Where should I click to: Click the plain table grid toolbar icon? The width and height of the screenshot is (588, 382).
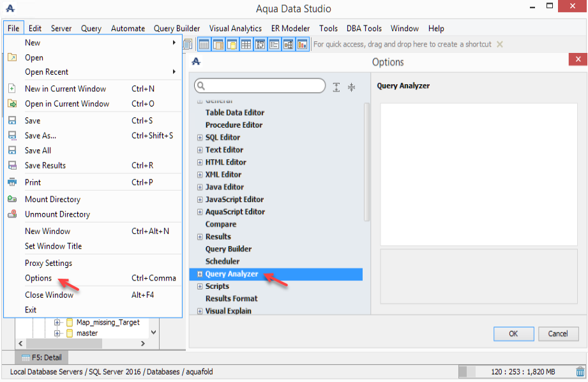246,45
